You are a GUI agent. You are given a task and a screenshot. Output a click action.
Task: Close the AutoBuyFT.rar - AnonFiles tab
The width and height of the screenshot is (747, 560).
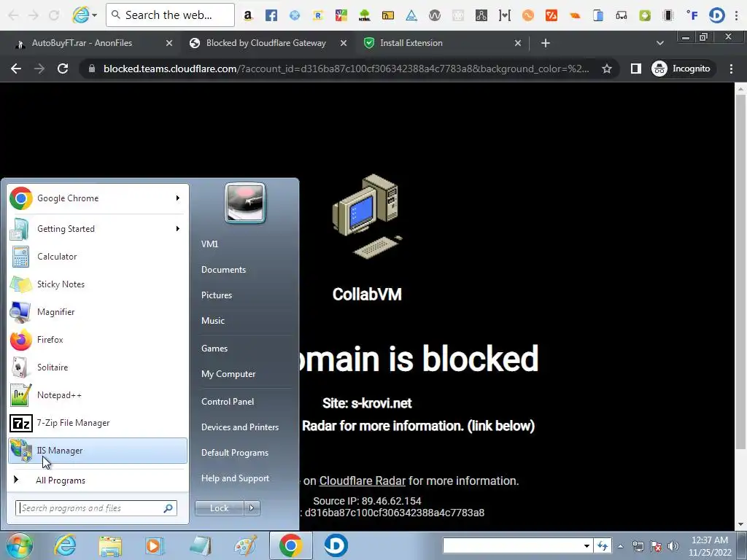pyautogui.click(x=169, y=43)
